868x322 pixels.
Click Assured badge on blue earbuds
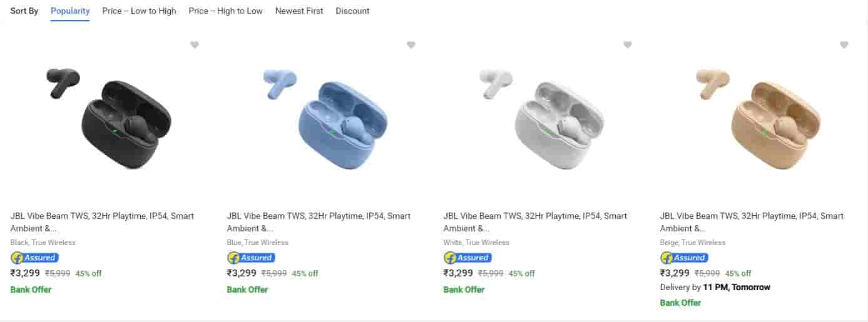251,258
